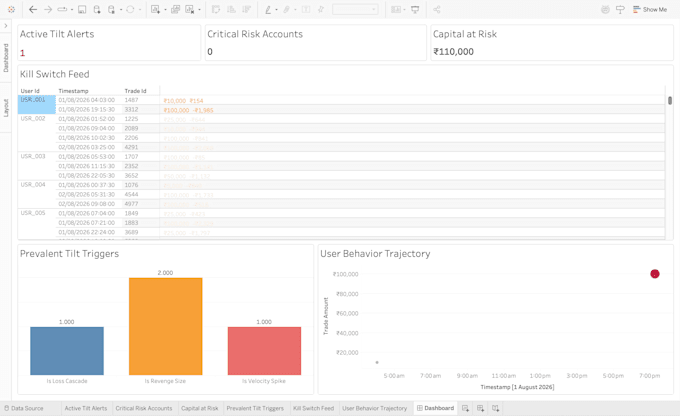Click the red dot on trajectory chart
Viewport: 680px width, 416px height.
coord(655,274)
